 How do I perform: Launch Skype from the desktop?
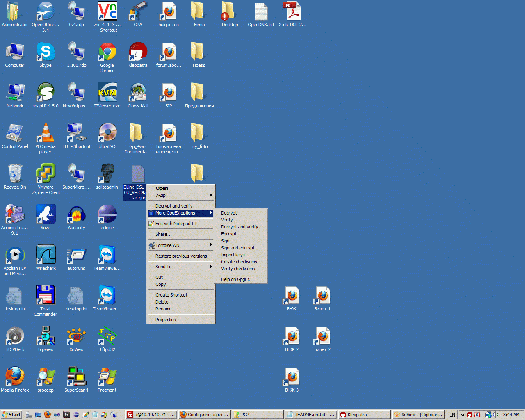[46, 55]
